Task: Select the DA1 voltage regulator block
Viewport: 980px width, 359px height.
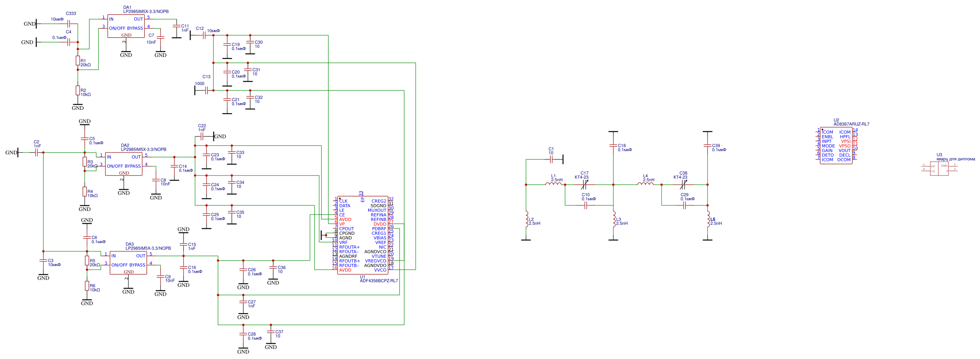Action: (x=126, y=26)
